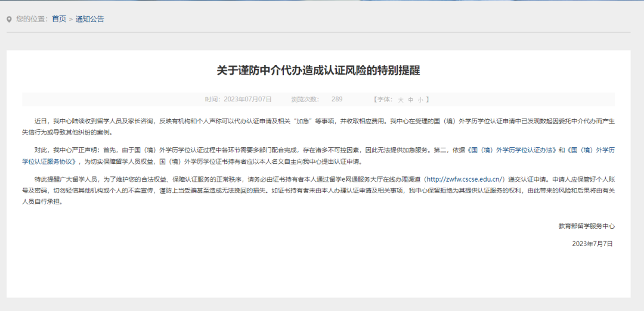
Task: Click the view count number 289
Action: pyautogui.click(x=337, y=99)
